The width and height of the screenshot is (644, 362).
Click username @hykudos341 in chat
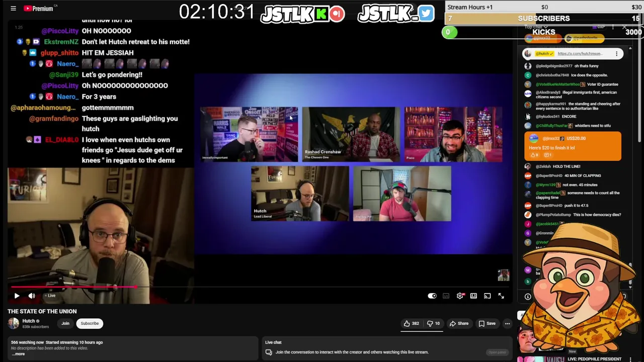coord(547,117)
